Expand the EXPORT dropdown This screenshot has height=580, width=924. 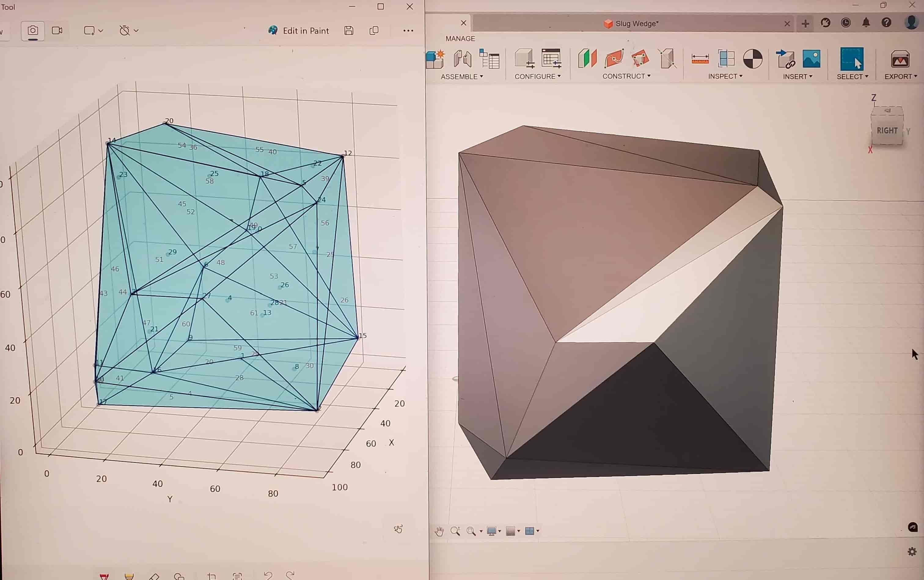pyautogui.click(x=900, y=76)
